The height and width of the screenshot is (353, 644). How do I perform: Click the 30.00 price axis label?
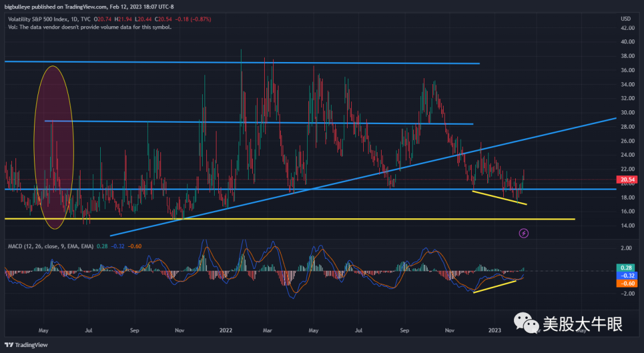(x=627, y=113)
